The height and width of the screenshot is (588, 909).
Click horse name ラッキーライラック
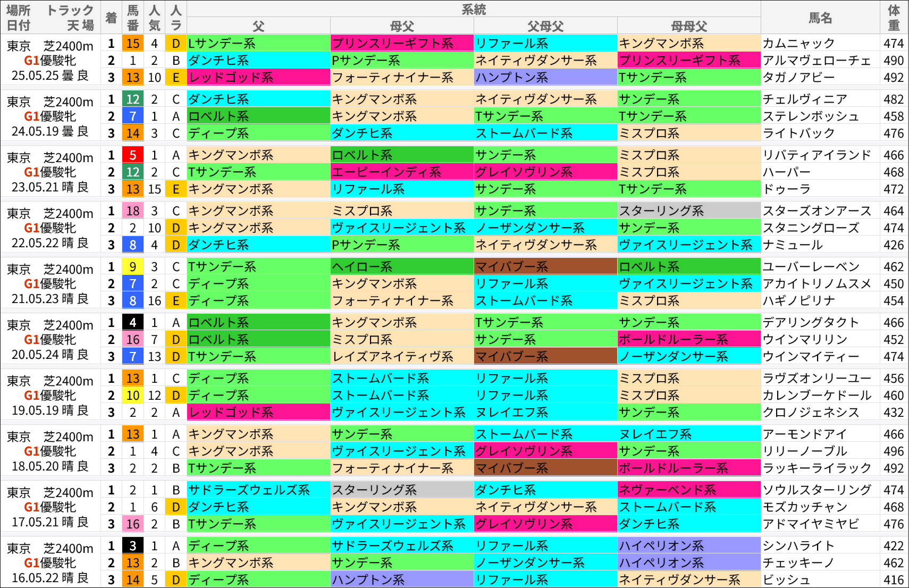pyautogui.click(x=817, y=468)
